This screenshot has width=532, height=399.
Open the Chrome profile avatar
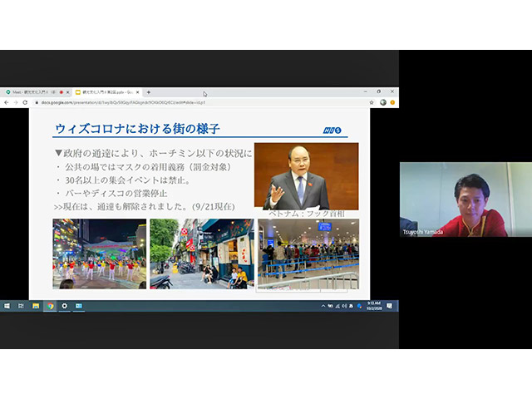click(382, 102)
